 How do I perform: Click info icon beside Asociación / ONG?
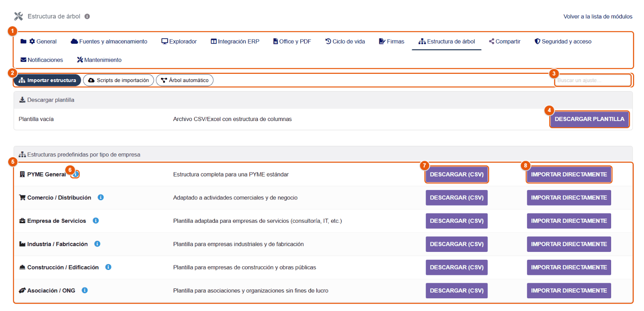pyautogui.click(x=85, y=290)
